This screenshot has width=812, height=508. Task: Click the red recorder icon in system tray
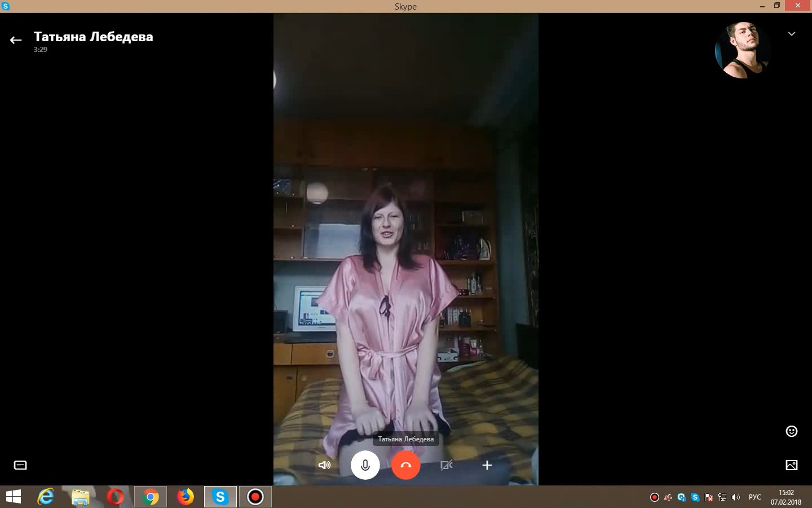pyautogui.click(x=655, y=497)
